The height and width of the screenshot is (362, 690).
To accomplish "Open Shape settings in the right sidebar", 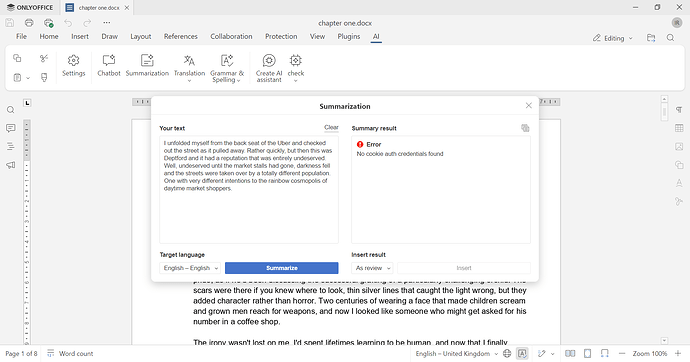I will 679,165.
